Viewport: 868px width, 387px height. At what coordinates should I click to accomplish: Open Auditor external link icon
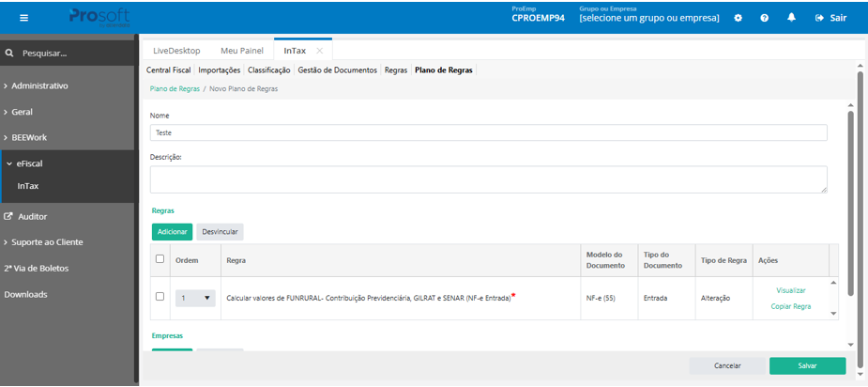[x=8, y=216]
